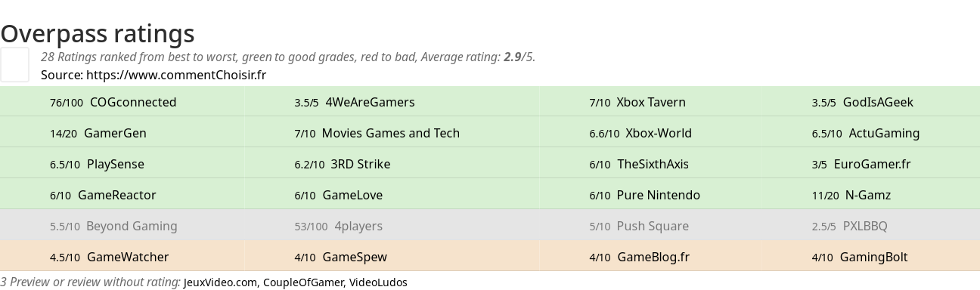980x290 pixels.
Task: Click the Movies Games and Tech rating
Action: (377, 133)
